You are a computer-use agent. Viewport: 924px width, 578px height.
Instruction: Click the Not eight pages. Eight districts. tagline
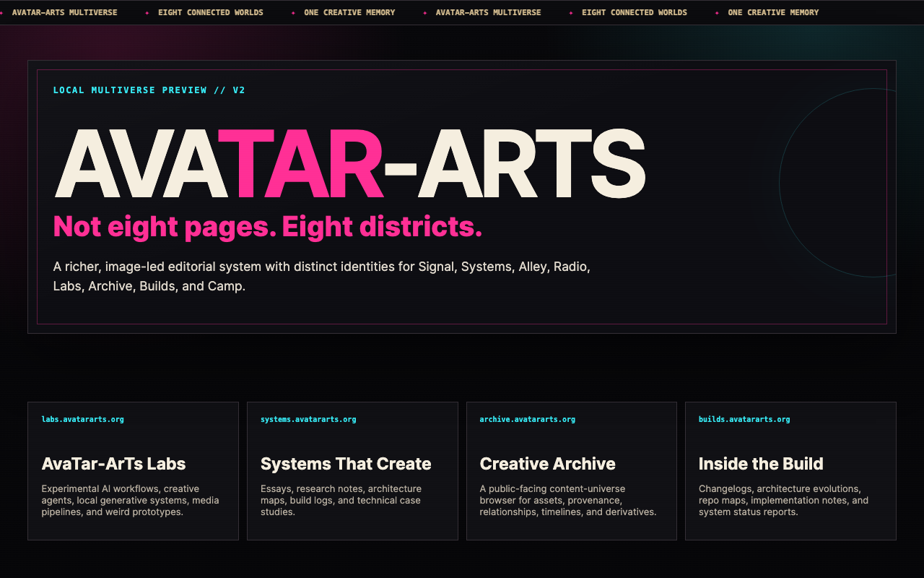click(268, 227)
